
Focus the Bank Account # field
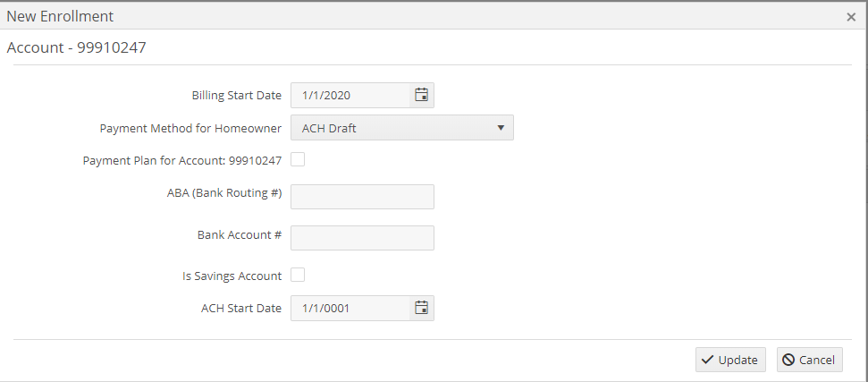tap(362, 237)
